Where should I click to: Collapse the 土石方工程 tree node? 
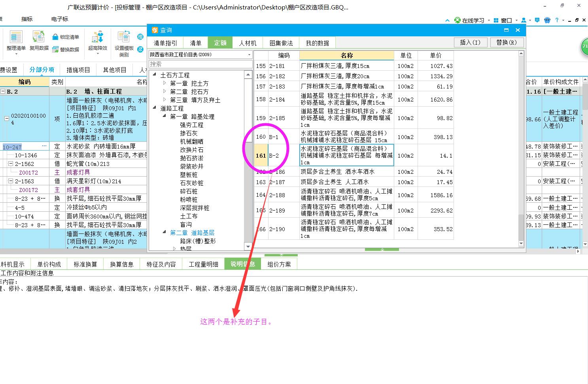coord(155,75)
